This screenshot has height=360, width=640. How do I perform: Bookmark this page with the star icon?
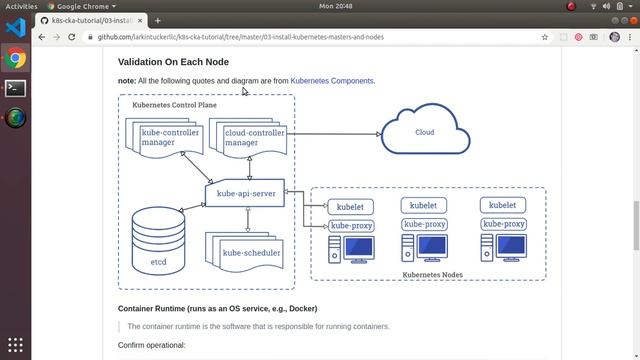click(x=544, y=37)
